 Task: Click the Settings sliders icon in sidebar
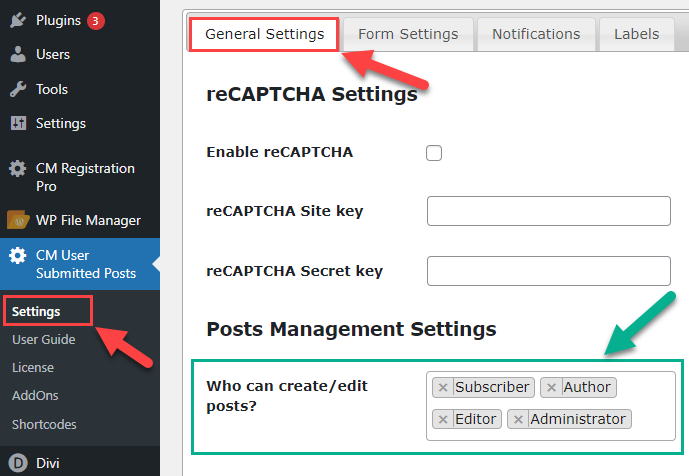tap(18, 123)
